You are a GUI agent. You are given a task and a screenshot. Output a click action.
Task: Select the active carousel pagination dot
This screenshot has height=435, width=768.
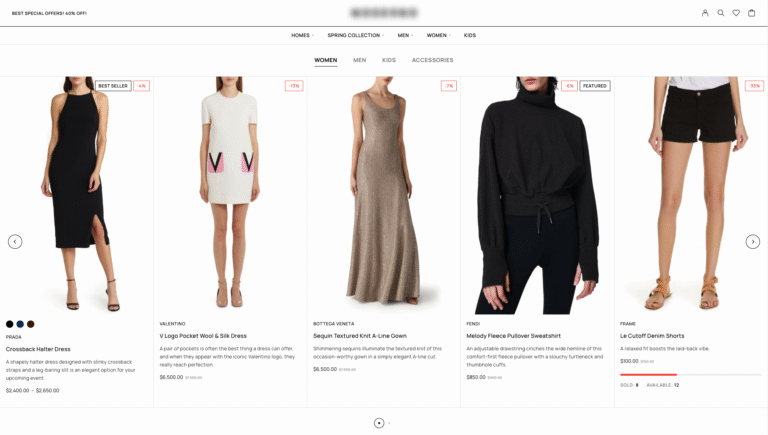(379, 423)
